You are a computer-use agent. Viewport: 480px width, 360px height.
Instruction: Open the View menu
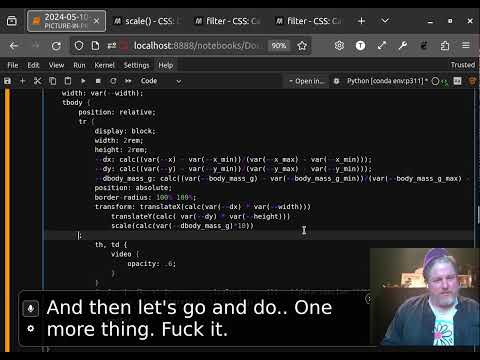click(56, 65)
